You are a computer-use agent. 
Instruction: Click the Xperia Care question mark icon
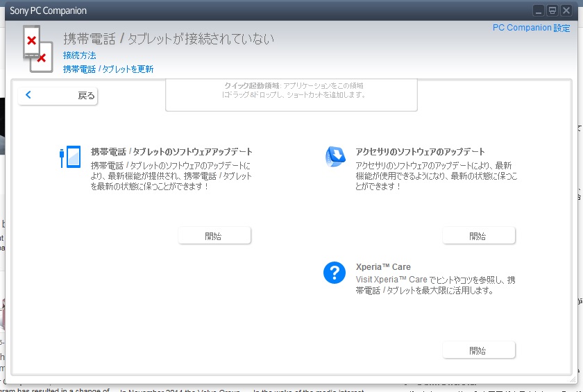pos(335,273)
